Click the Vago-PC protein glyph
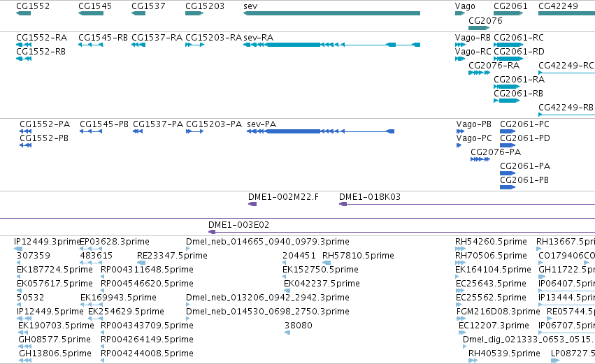This screenshot has width=595, height=364. coord(459,145)
